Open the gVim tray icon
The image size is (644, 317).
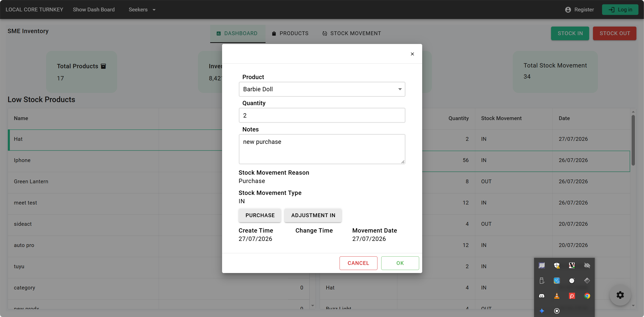point(572,265)
